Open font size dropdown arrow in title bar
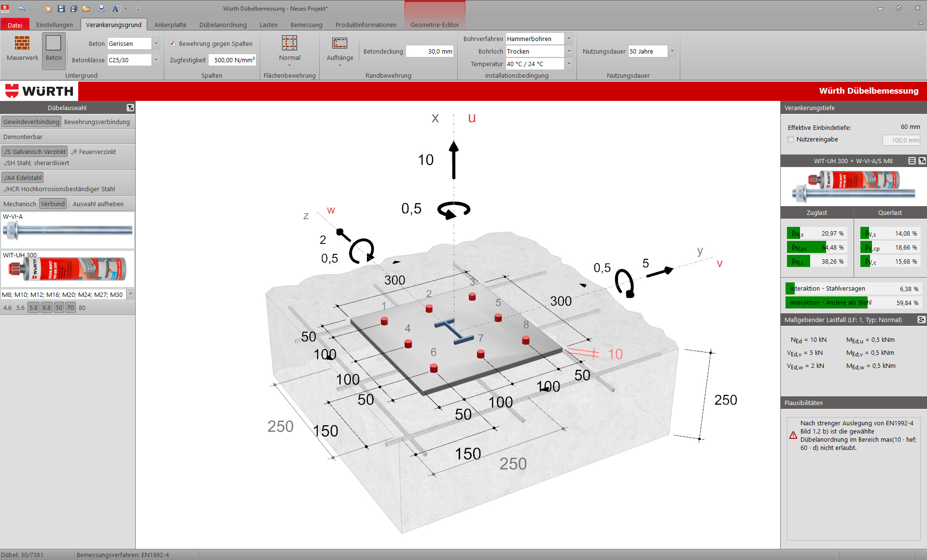This screenshot has height=560, width=927. pos(126,8)
